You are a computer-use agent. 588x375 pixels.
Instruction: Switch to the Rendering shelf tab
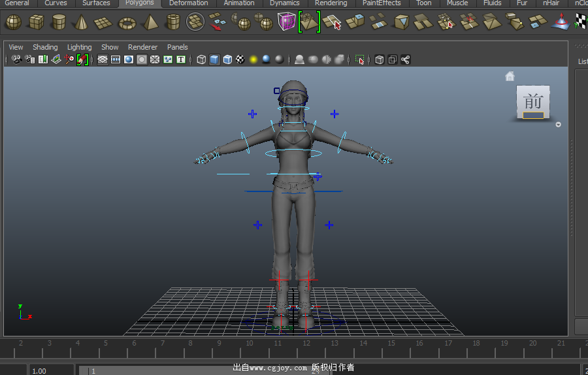click(331, 3)
